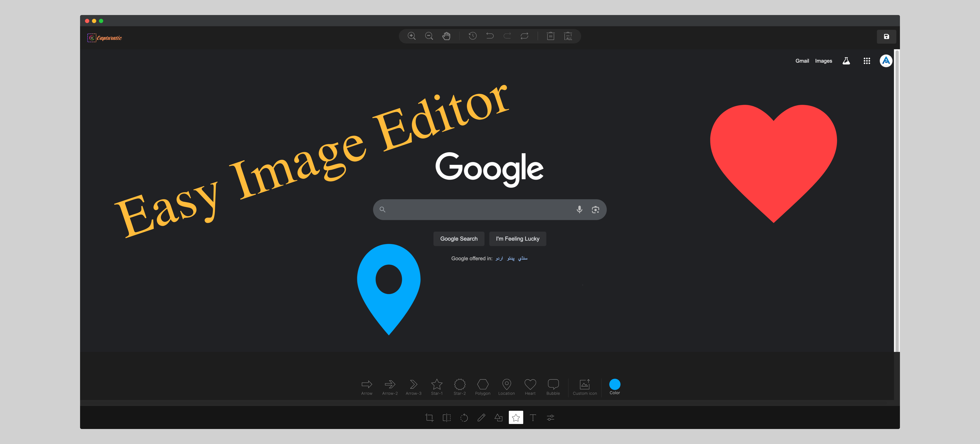Screen dimensions: 980x444
Task: Click the Capturatic logo
Action: (105, 38)
